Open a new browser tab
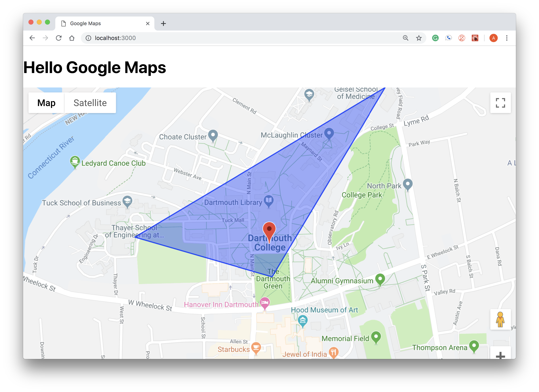 (163, 24)
